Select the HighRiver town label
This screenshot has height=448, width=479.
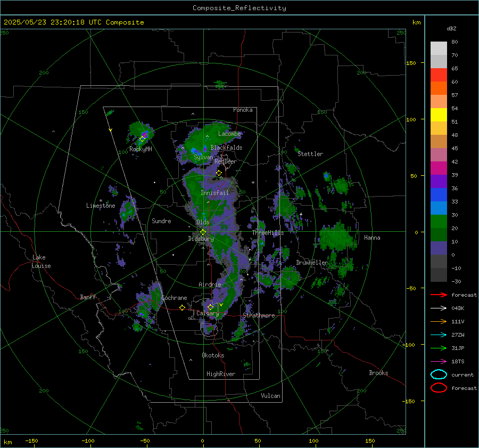(221, 374)
